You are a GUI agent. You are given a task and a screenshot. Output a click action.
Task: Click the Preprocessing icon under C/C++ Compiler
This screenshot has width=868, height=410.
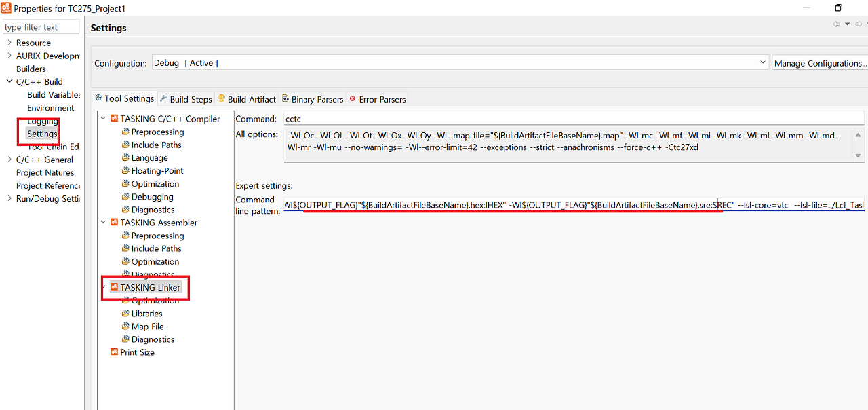[x=125, y=132]
